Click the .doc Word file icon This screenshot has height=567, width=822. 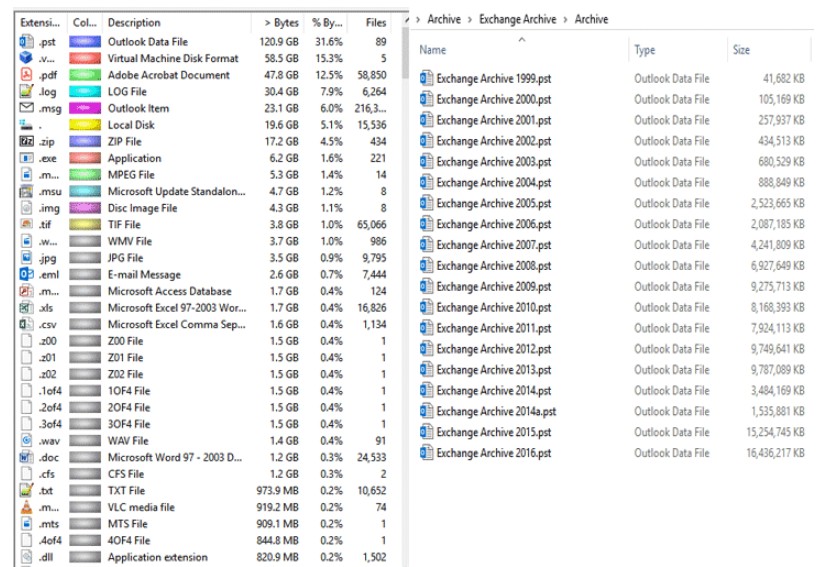pos(26,457)
